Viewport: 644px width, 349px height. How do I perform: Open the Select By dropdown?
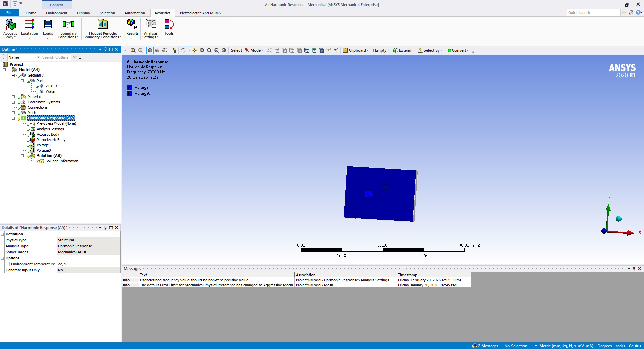[x=430, y=50]
